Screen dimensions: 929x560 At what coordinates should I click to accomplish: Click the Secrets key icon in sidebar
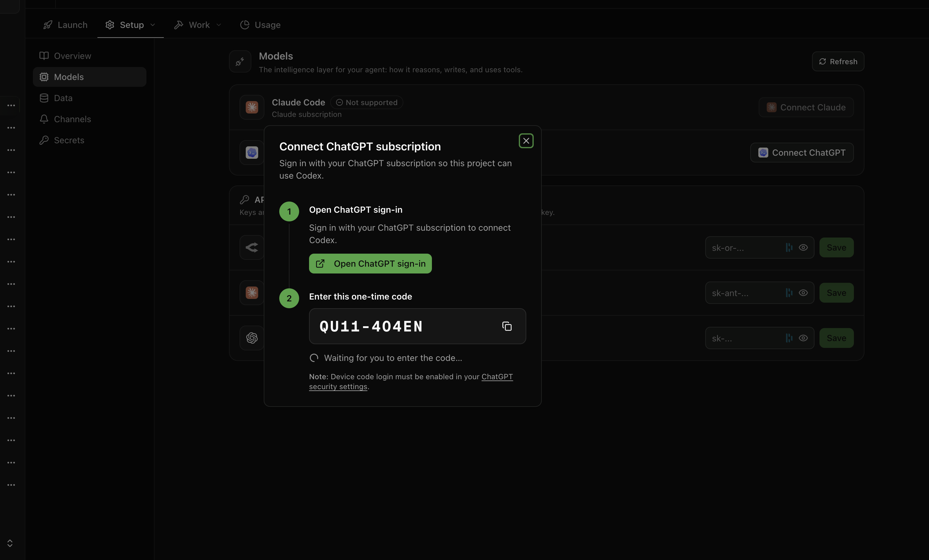coord(44,140)
